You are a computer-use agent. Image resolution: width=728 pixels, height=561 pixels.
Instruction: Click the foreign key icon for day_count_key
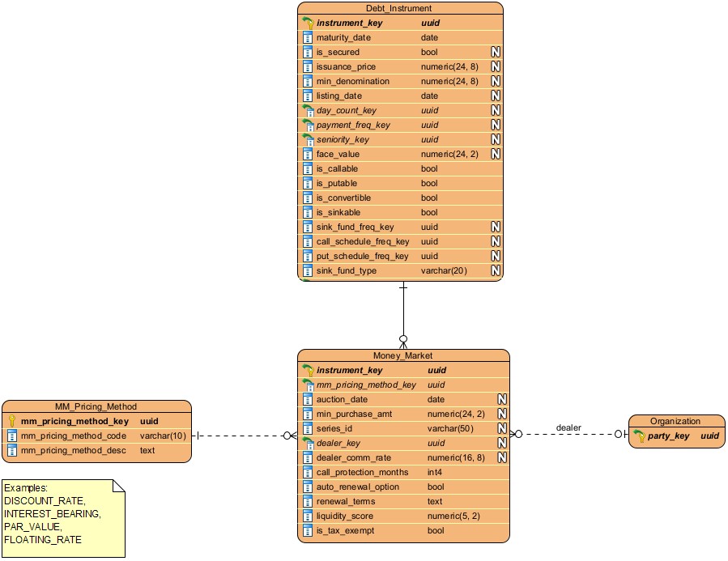(308, 111)
